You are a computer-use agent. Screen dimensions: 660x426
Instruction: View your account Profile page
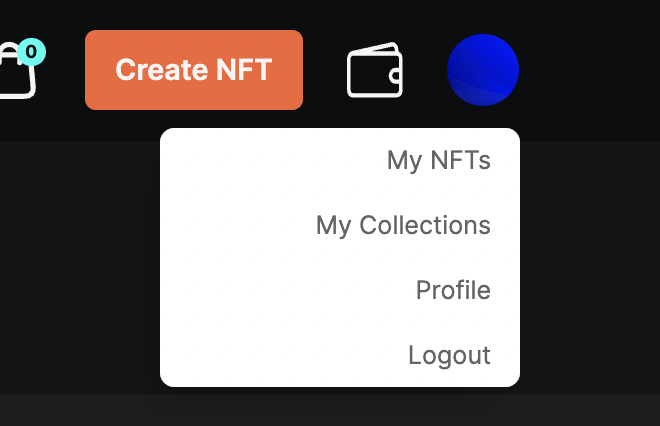click(x=453, y=290)
